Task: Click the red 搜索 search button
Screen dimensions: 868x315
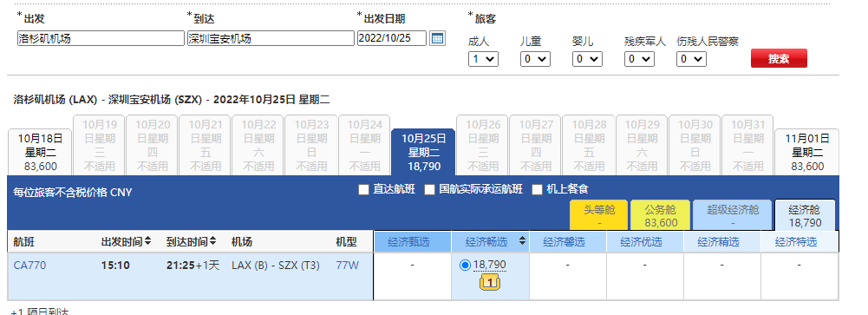Action: [779, 59]
